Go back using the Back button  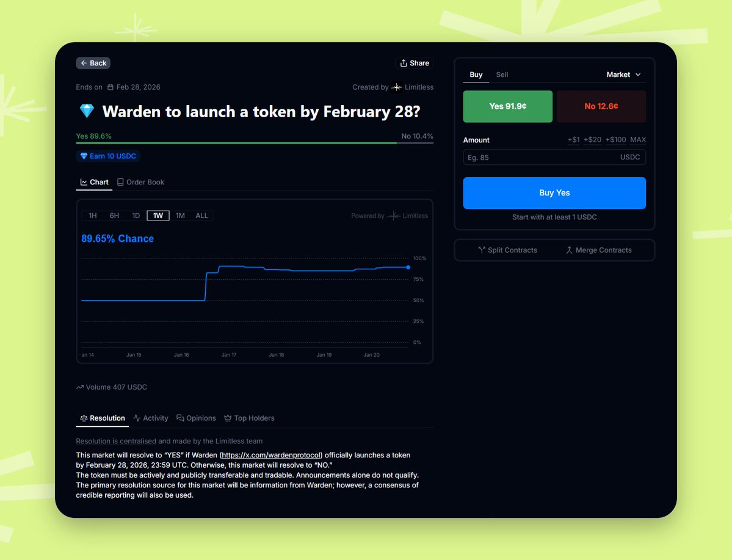click(x=93, y=63)
